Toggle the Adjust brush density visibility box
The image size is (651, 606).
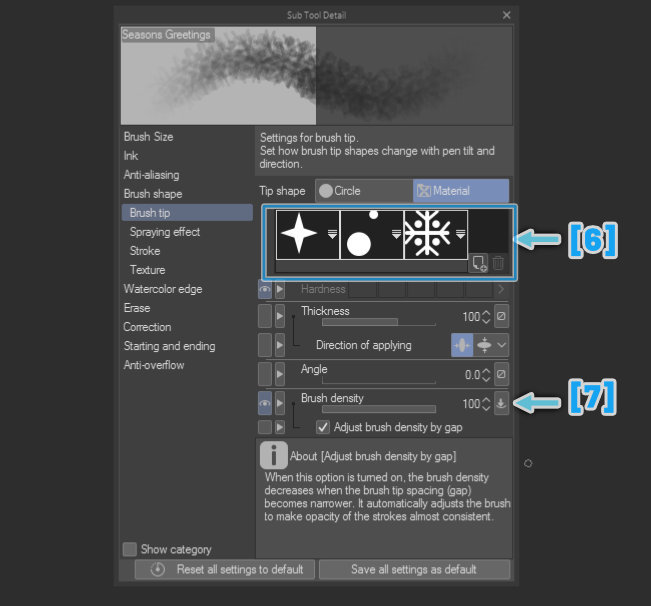point(265,427)
